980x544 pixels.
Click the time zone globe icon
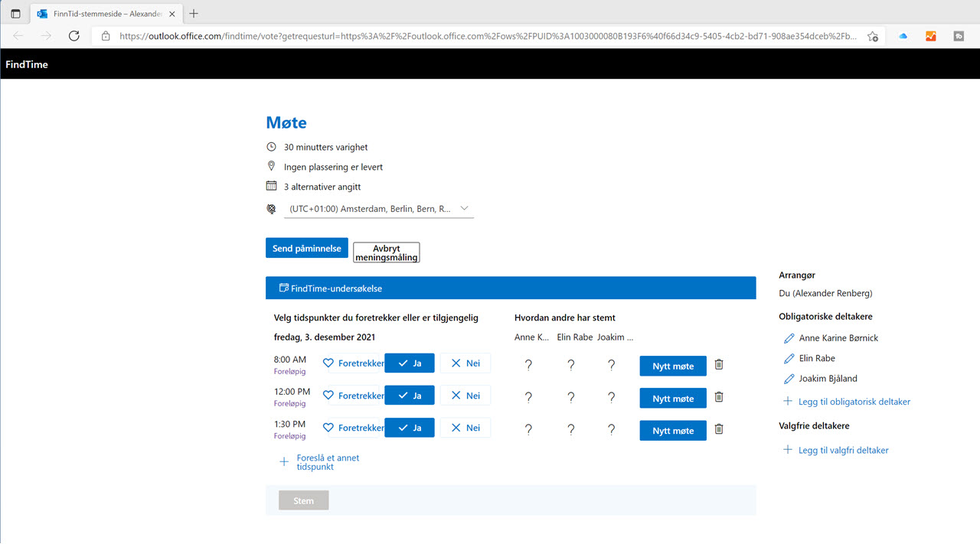271,209
